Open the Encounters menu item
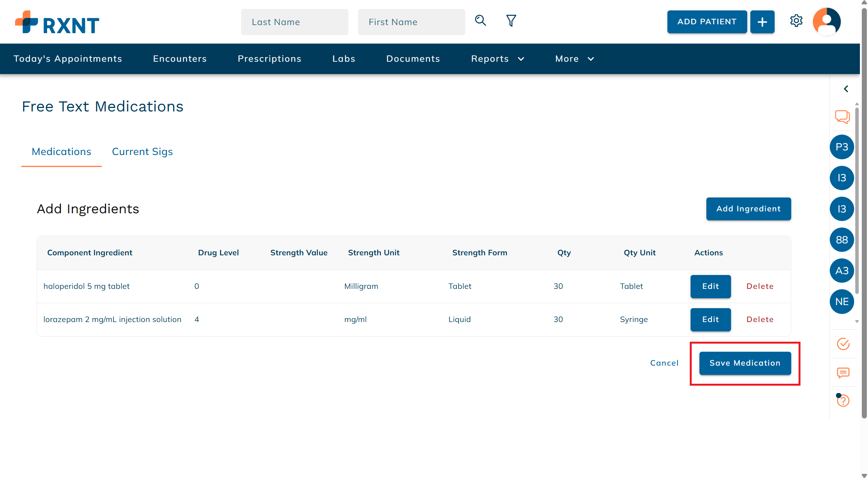This screenshot has height=479, width=868. [x=180, y=59]
